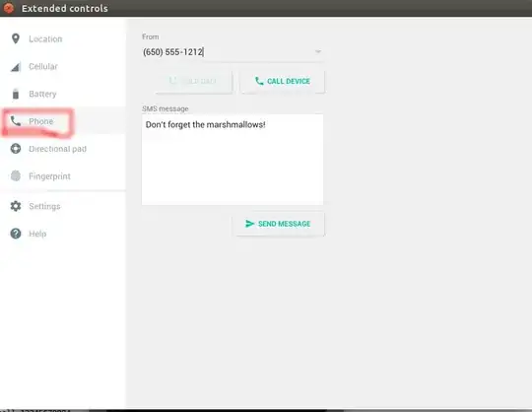Switch to the Fingerprint tab
This screenshot has width=532, height=412.
[63, 176]
